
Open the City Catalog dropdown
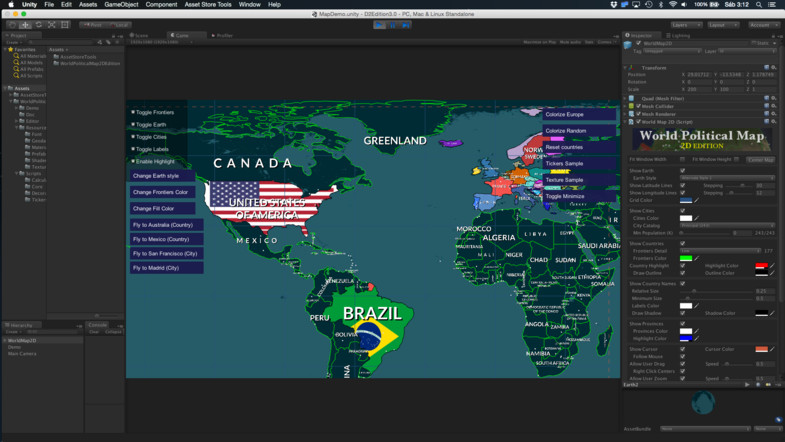pyautogui.click(x=727, y=226)
